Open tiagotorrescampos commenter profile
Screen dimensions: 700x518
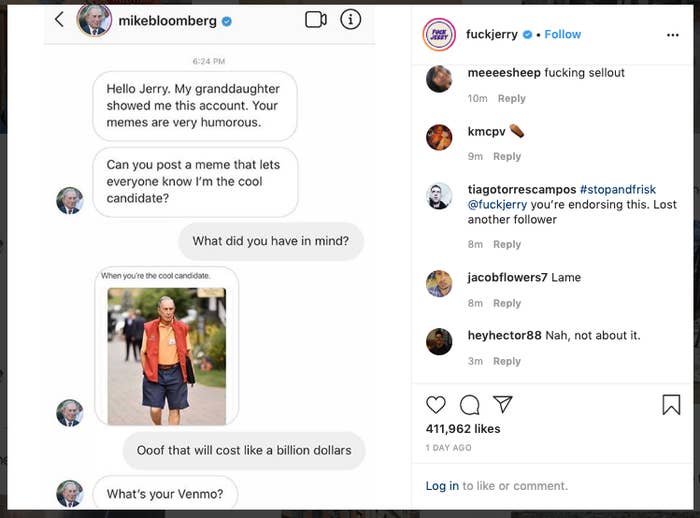click(x=519, y=189)
